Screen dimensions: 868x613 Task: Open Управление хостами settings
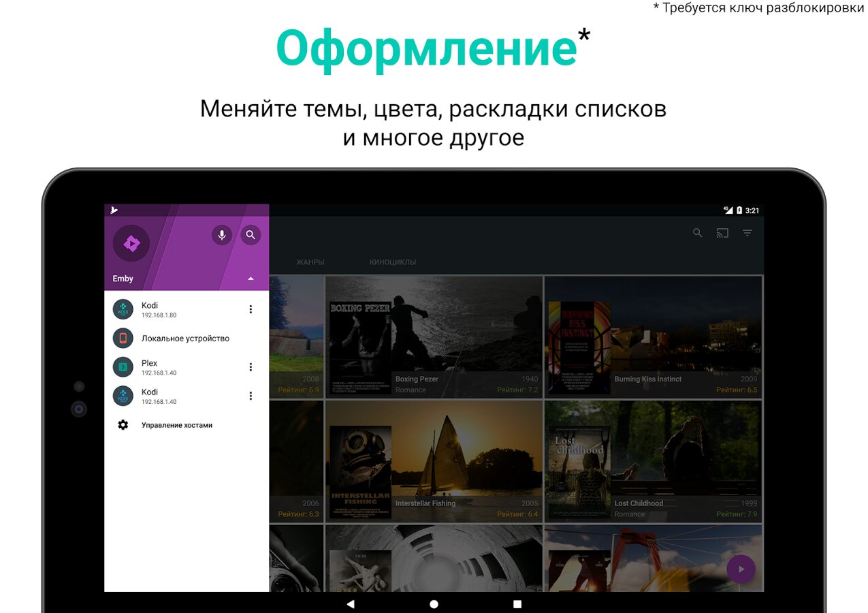tap(176, 425)
